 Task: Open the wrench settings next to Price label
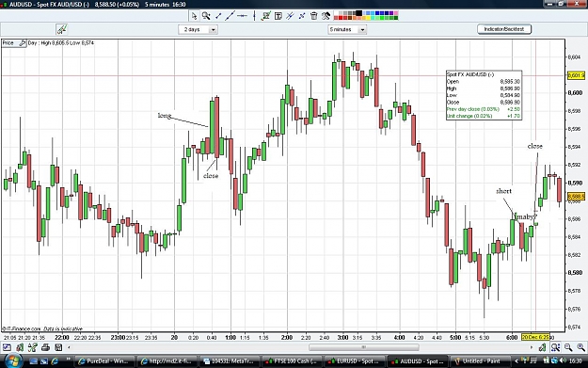coord(23,43)
